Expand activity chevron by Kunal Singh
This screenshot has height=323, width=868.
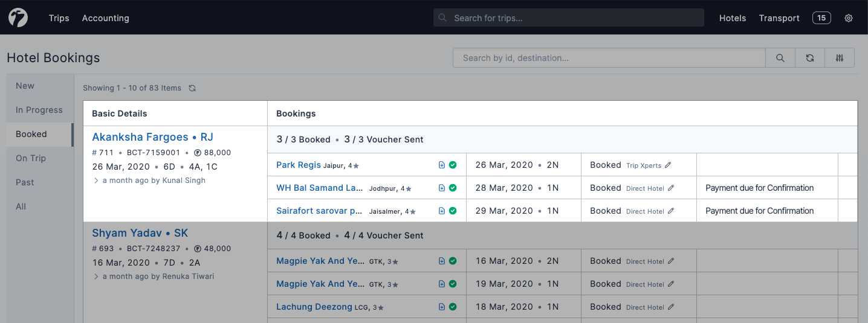[96, 181]
